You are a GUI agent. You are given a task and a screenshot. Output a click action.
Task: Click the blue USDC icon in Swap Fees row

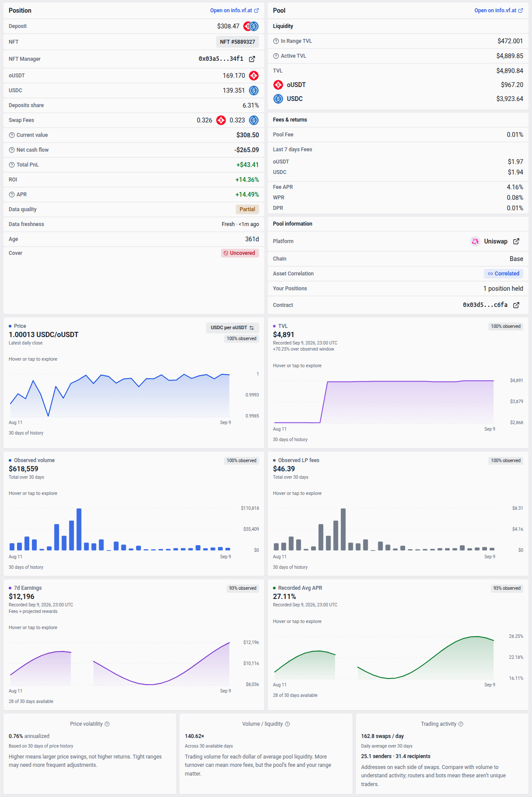254,120
